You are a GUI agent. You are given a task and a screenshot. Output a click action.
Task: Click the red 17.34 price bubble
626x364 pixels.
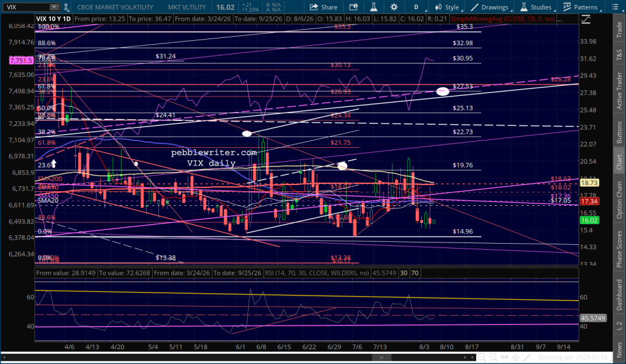click(x=589, y=202)
